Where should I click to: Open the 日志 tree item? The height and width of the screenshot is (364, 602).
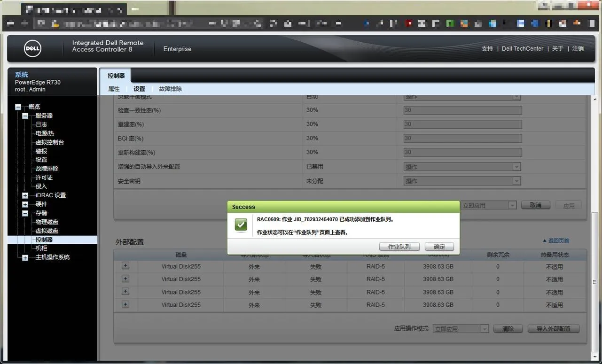[x=41, y=124]
